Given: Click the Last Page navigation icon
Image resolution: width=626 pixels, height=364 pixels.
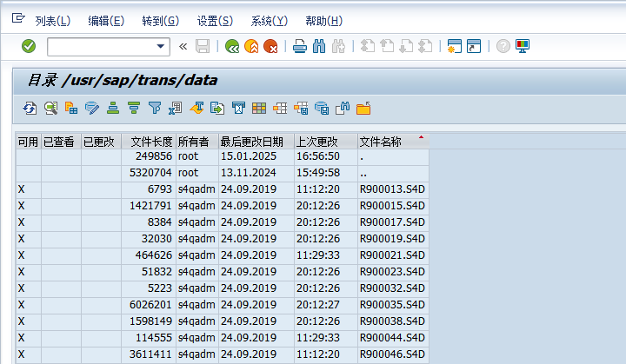Looking at the screenshot, I should click(425, 46).
